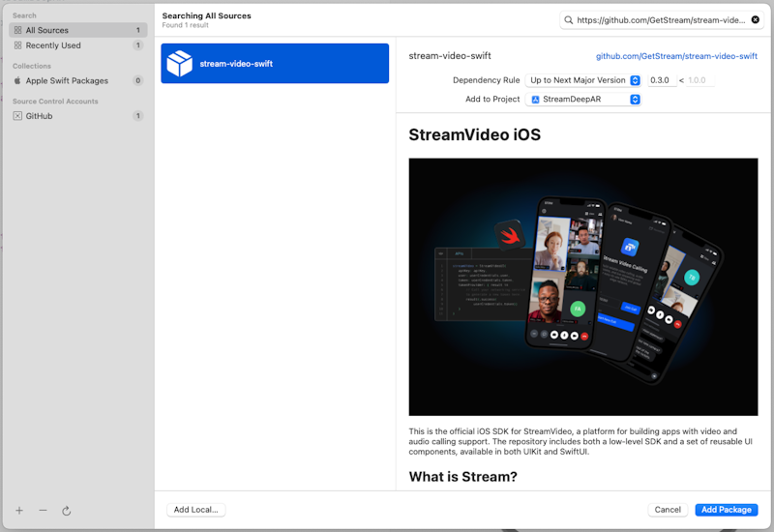Click the minus icon to remove a collection

tap(43, 510)
